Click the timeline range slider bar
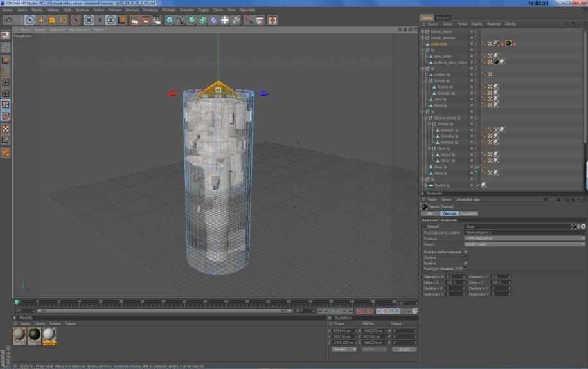Screen dimensions: 588x369 click(x=165, y=311)
